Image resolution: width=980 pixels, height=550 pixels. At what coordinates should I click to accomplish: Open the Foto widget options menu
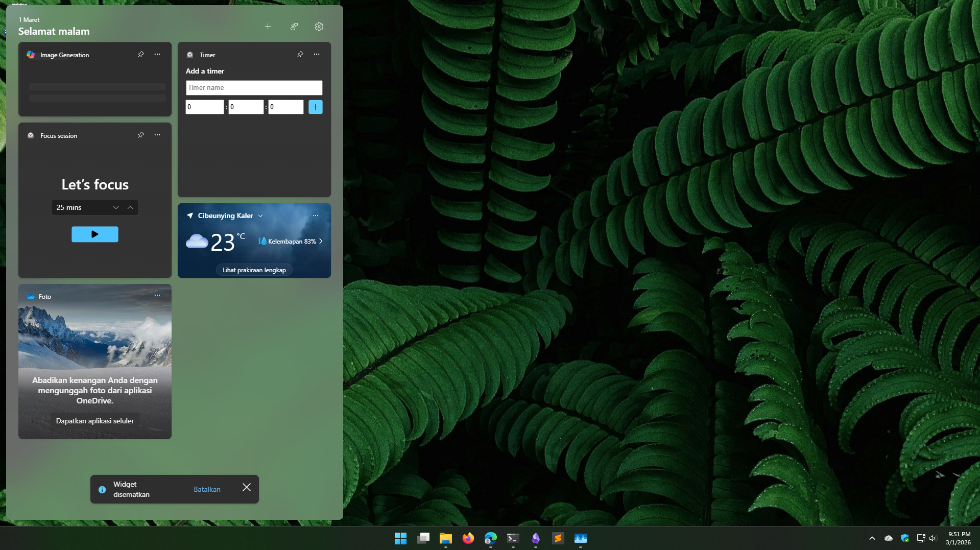coord(157,295)
